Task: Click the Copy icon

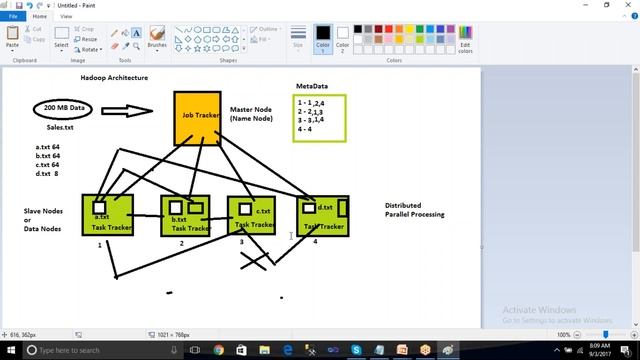Action: click(34, 40)
